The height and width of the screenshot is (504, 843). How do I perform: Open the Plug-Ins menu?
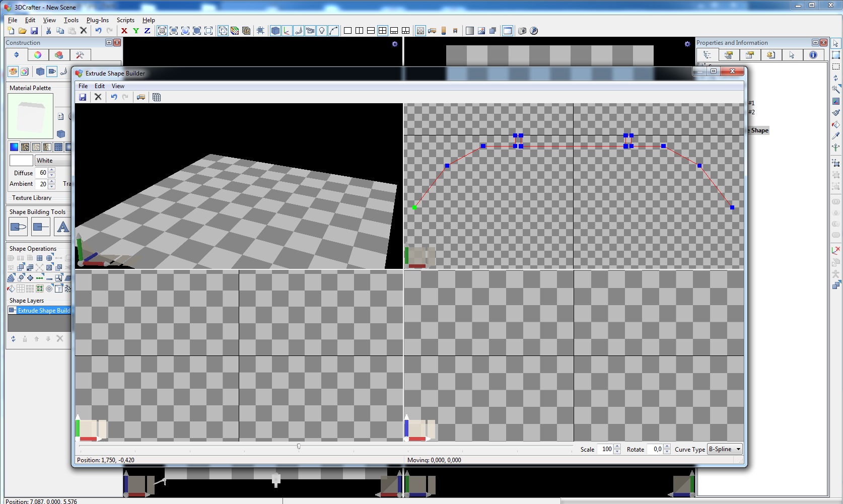coord(97,20)
